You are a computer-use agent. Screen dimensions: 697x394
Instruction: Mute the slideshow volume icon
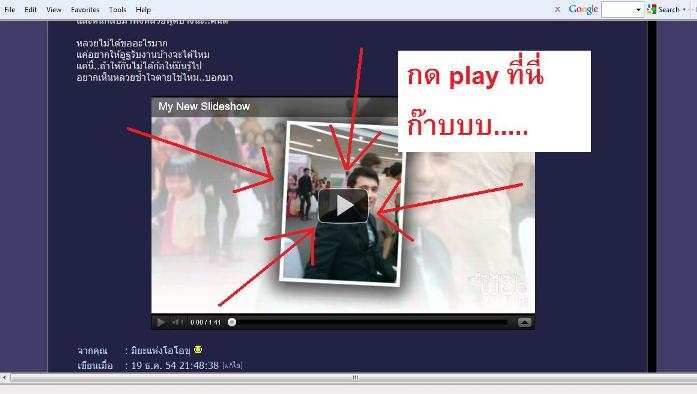click(x=176, y=322)
